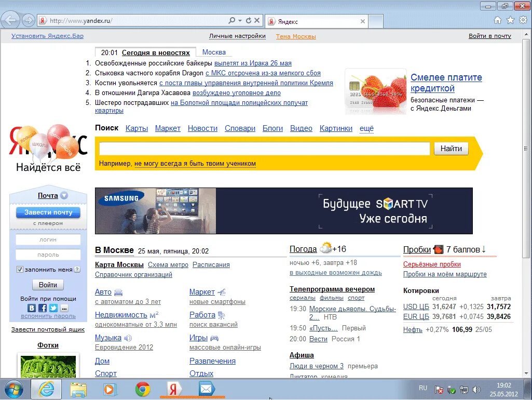Click the логин input field

pyautogui.click(x=48, y=239)
